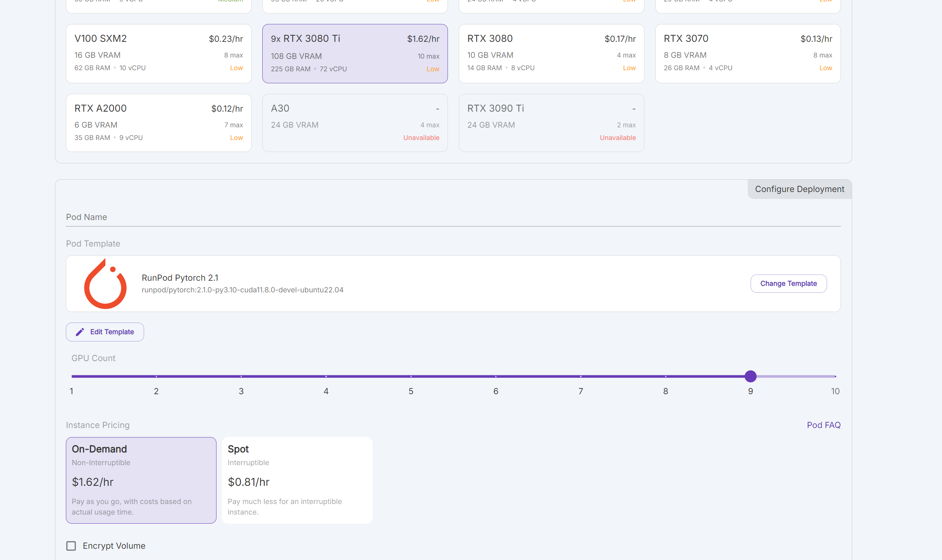Select the 9x RTX 3080 Ti card
942x560 pixels.
[x=354, y=53]
